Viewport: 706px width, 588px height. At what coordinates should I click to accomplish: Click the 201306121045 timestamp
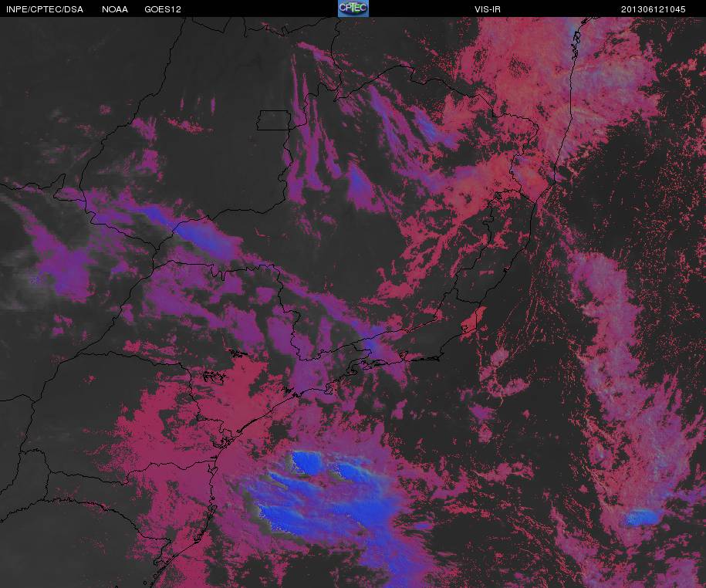click(654, 9)
